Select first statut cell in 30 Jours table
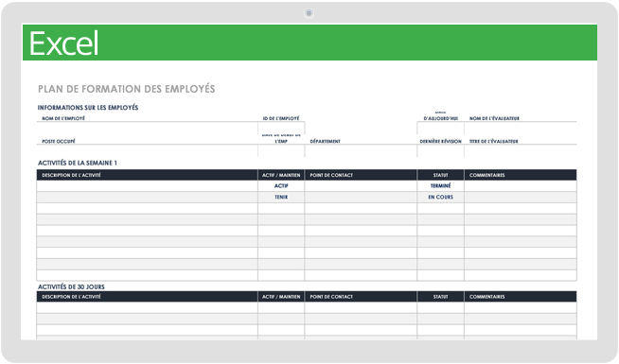The width and height of the screenshot is (619, 364). [x=440, y=308]
